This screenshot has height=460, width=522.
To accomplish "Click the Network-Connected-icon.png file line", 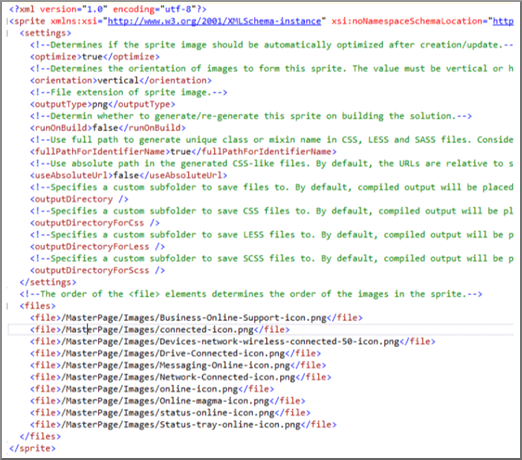I will [181, 377].
